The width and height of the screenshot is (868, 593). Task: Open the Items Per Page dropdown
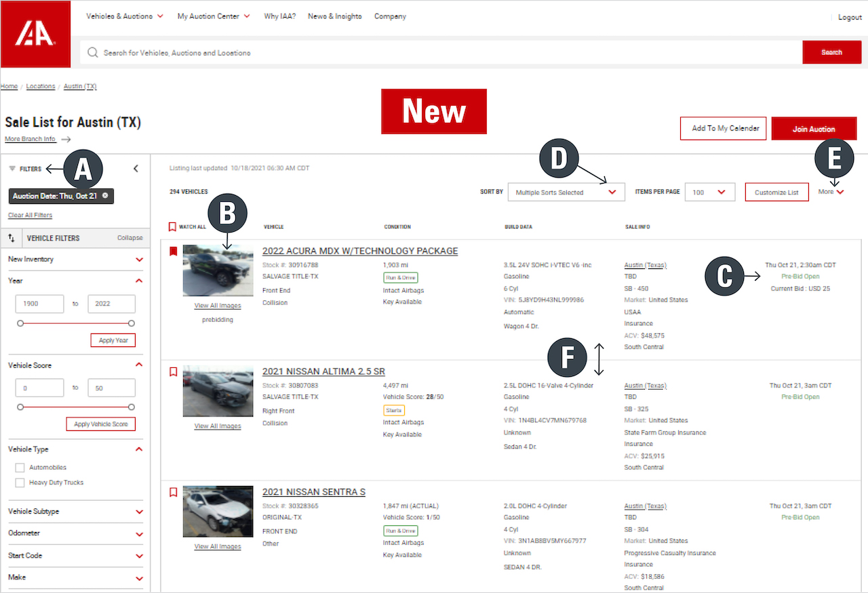point(710,192)
